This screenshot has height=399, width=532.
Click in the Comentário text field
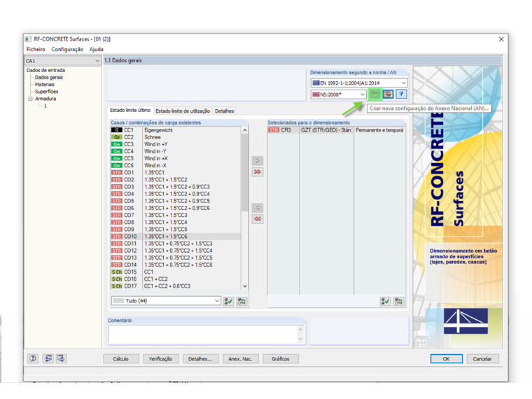(203, 334)
